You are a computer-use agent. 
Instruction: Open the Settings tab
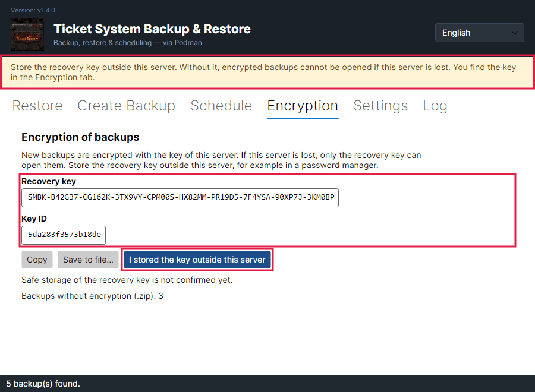coord(380,106)
